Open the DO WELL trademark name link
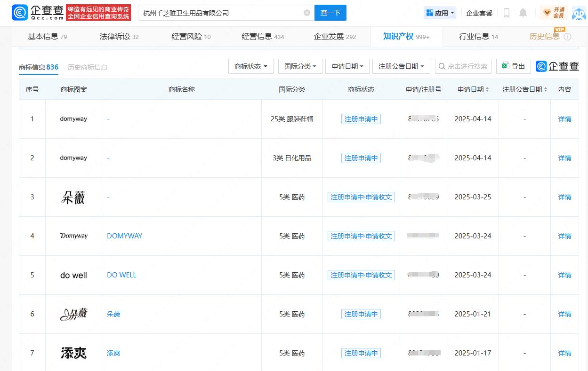This screenshot has height=371, width=588. pyautogui.click(x=121, y=275)
